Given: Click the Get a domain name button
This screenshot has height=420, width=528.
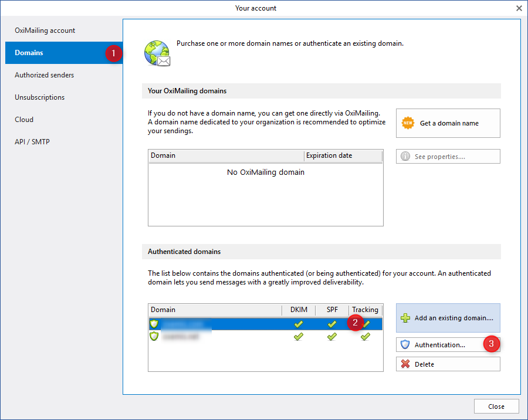Looking at the screenshot, I should (448, 123).
